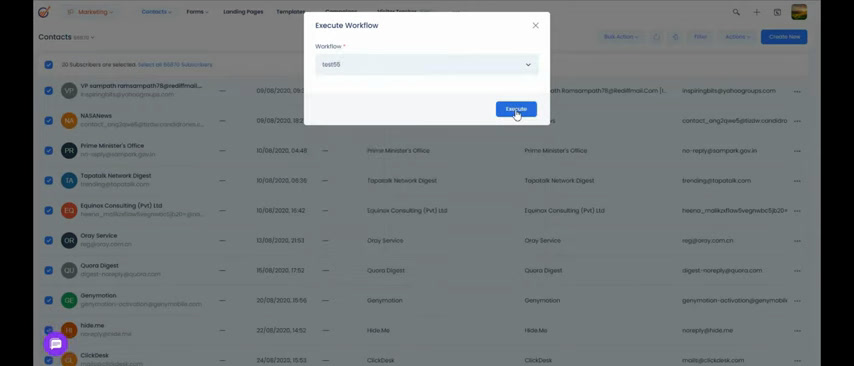The image size is (854, 366).
Task: Open more options for Quora Digest row
Action: point(797,271)
